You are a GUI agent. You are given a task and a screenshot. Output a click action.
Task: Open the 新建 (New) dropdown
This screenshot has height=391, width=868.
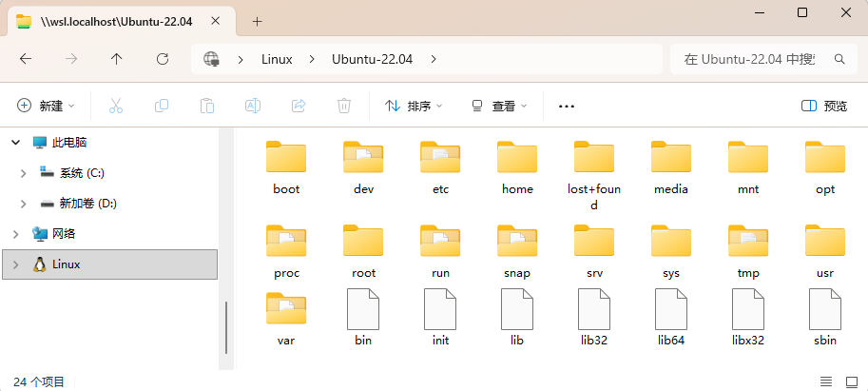point(47,106)
